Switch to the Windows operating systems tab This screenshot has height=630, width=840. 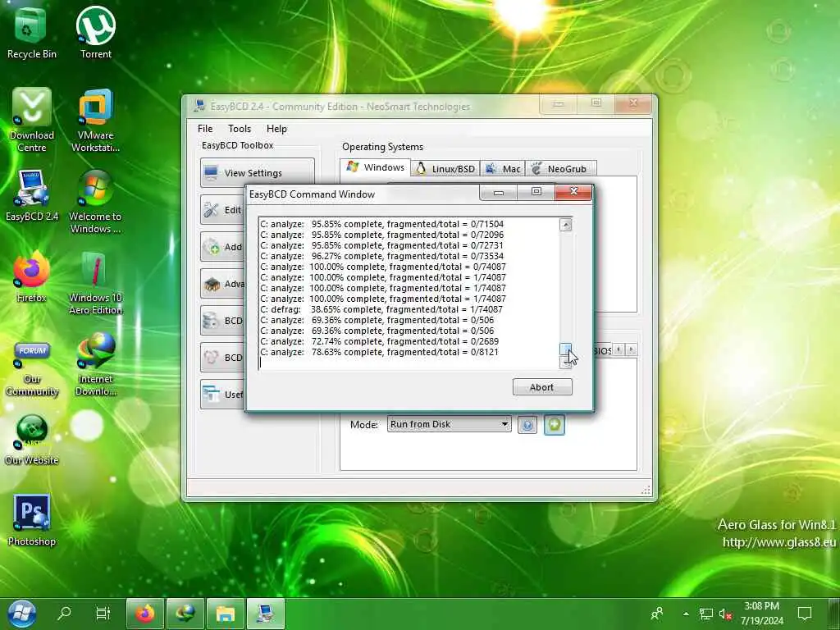[x=376, y=167]
